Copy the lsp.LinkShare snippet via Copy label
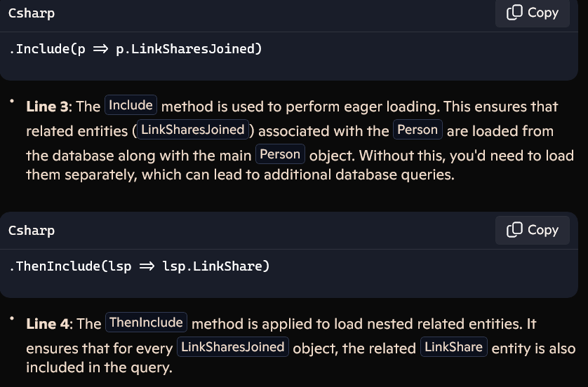 (x=543, y=230)
